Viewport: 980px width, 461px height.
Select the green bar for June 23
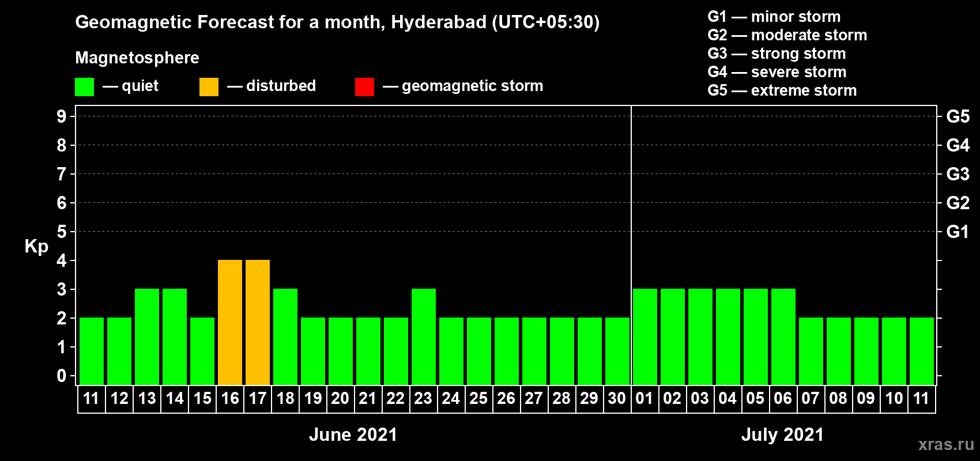tap(424, 337)
